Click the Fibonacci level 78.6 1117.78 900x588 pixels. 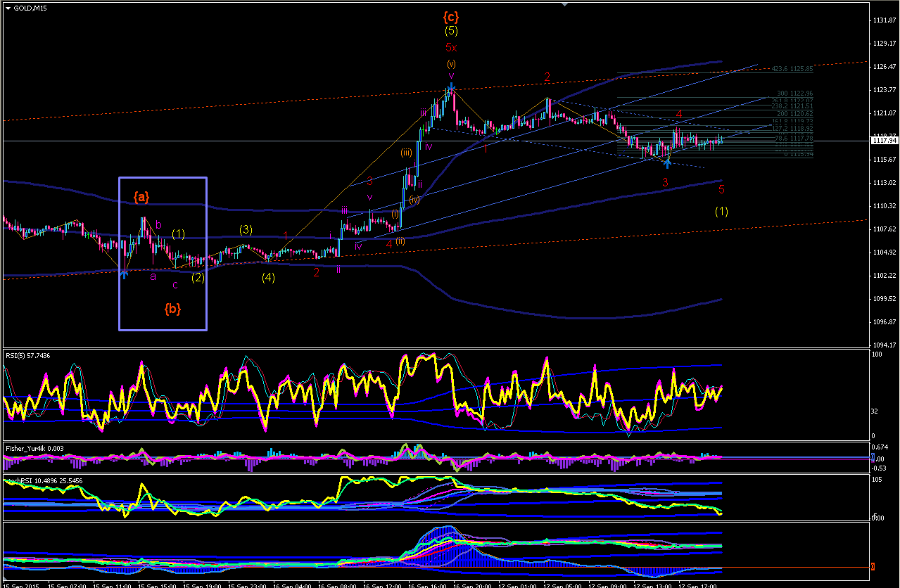(x=794, y=139)
